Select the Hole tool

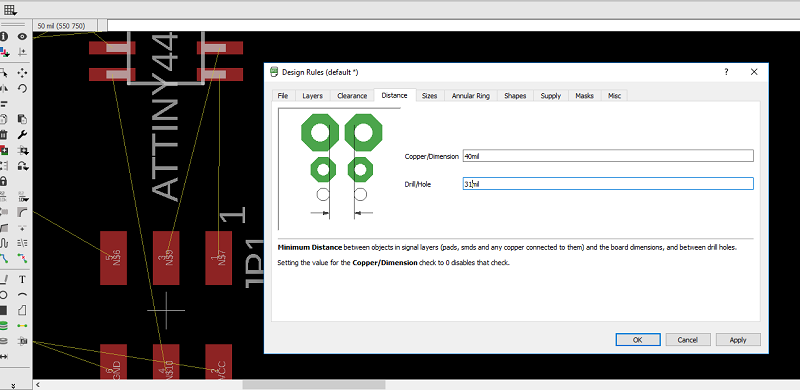click(x=4, y=340)
